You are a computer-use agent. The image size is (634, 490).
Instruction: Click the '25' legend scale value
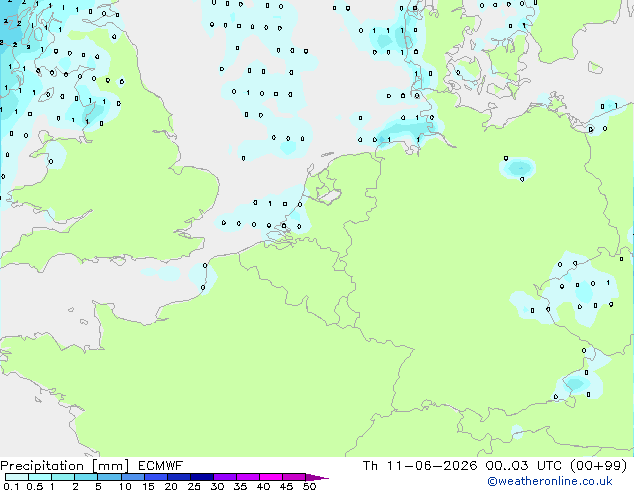click(194, 486)
